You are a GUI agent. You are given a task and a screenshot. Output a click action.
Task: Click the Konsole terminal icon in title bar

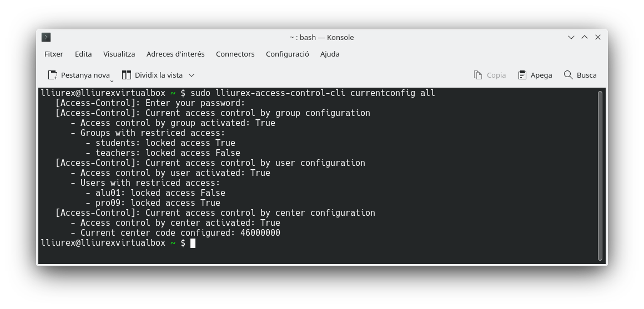click(46, 37)
